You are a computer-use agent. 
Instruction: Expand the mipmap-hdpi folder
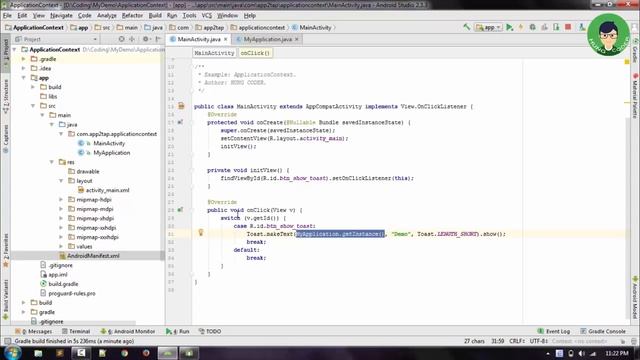61,200
